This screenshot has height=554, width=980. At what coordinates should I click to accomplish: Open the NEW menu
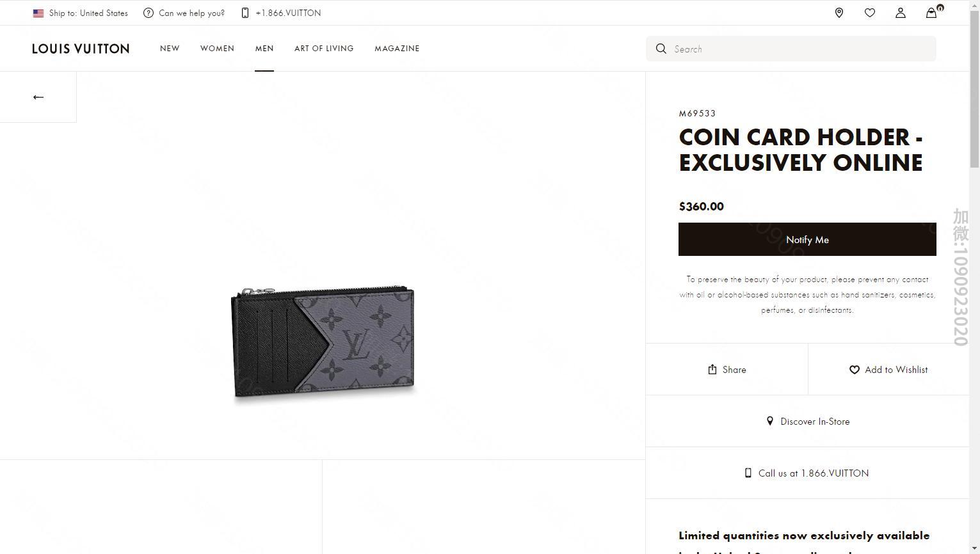170,49
